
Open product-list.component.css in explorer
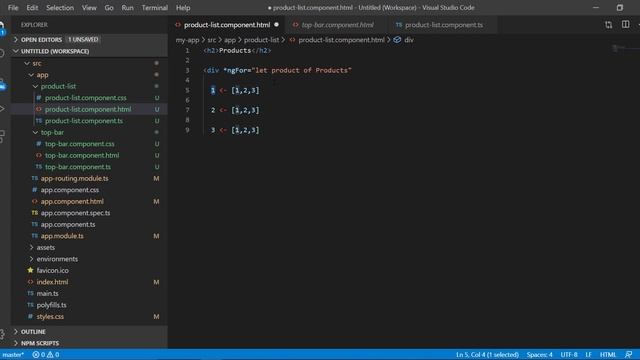coord(86,98)
